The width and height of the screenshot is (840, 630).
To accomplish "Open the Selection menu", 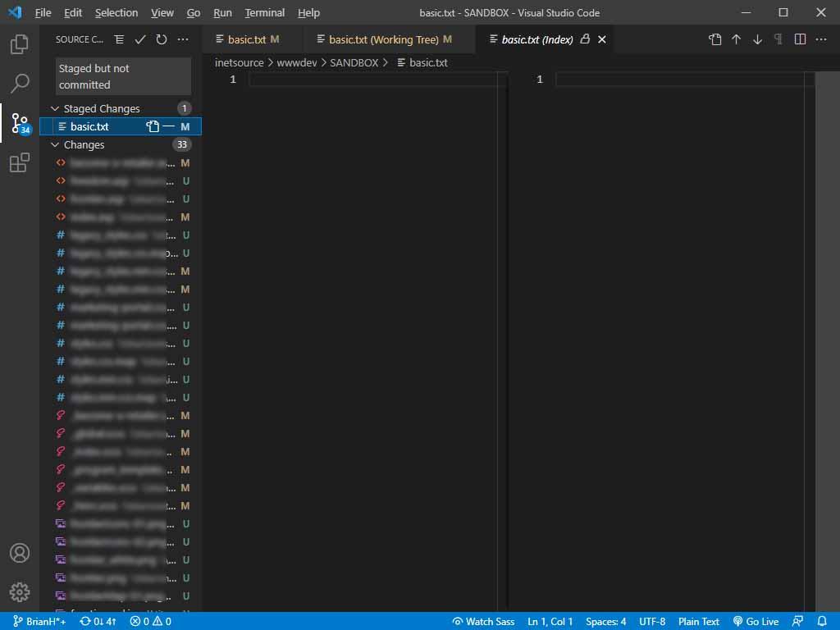I will (116, 12).
